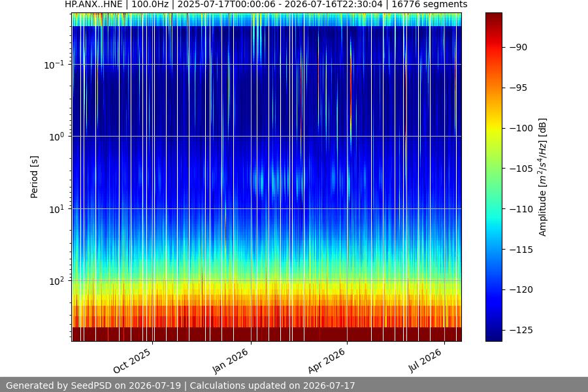The height and width of the screenshot is (392, 588).
Task: Click the 10² period tick label
Action: tap(57, 282)
